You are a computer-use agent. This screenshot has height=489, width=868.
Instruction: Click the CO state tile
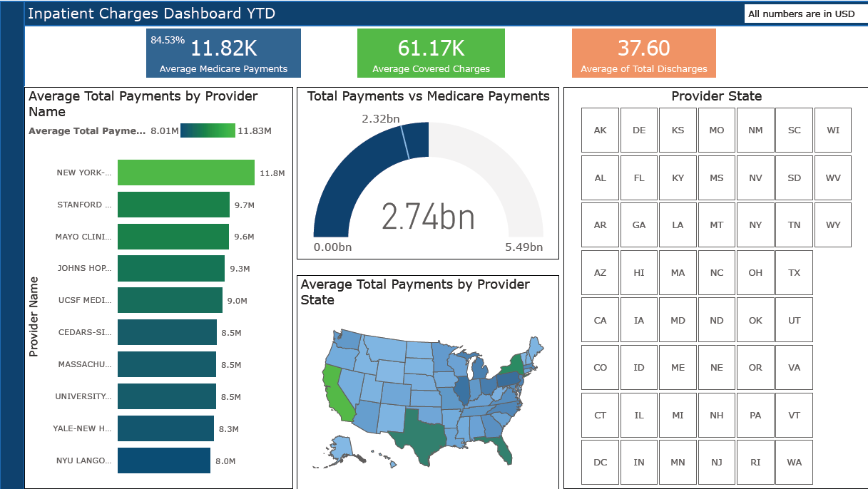point(600,367)
